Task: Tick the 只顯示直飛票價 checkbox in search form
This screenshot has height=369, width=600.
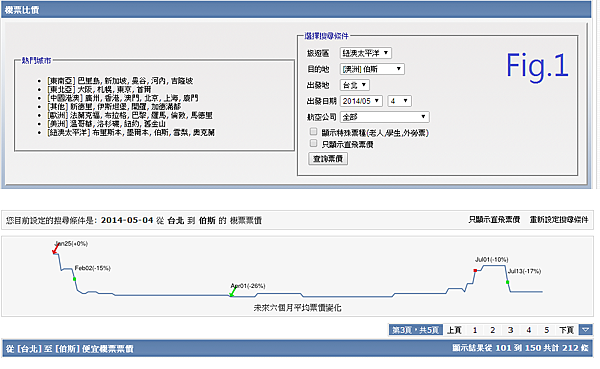Action: point(313,143)
